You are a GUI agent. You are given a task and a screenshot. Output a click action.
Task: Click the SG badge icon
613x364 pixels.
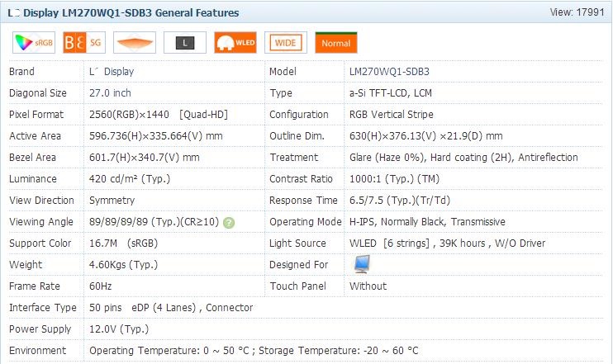(x=84, y=43)
